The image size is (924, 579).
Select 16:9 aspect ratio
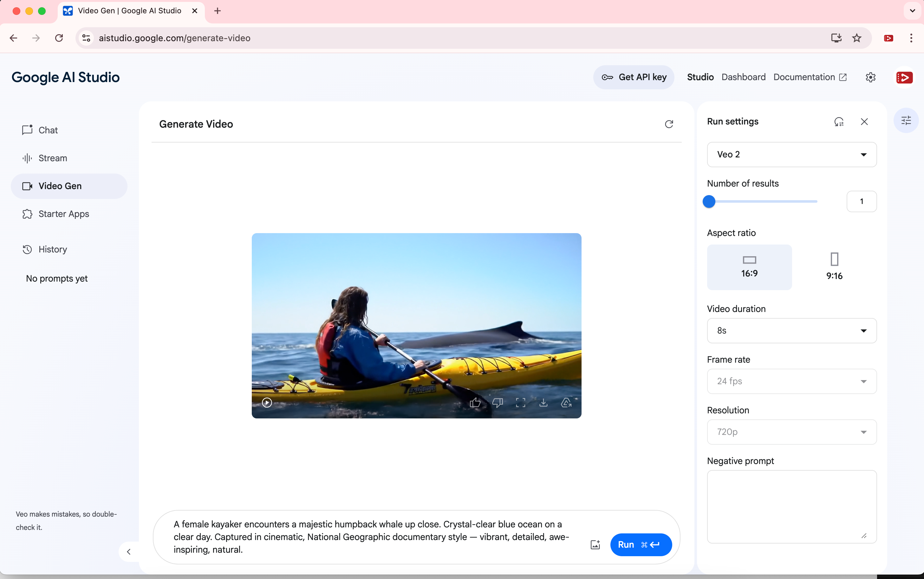pos(749,267)
